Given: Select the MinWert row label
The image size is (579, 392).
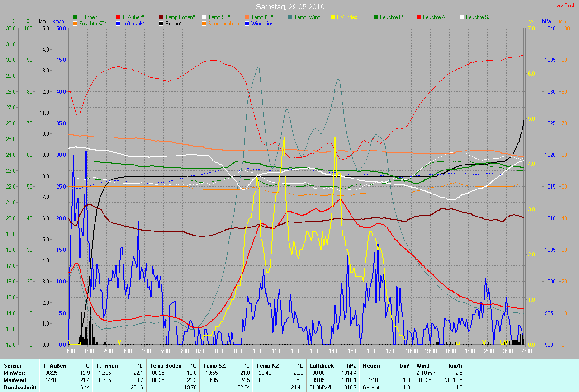Looking at the screenshot, I should coord(15,373).
